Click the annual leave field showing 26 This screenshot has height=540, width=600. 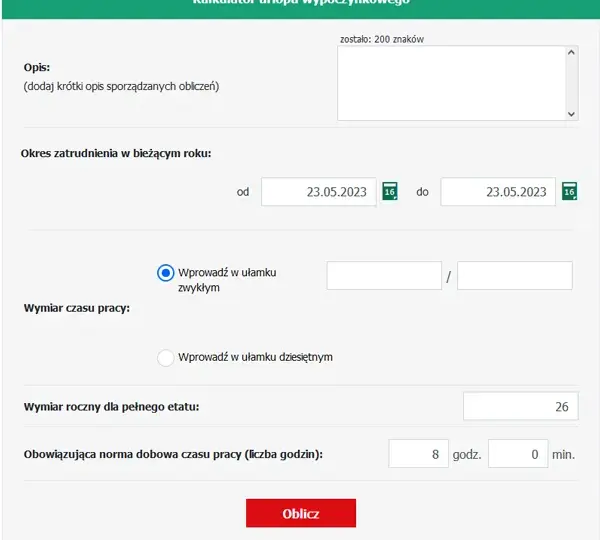521,406
